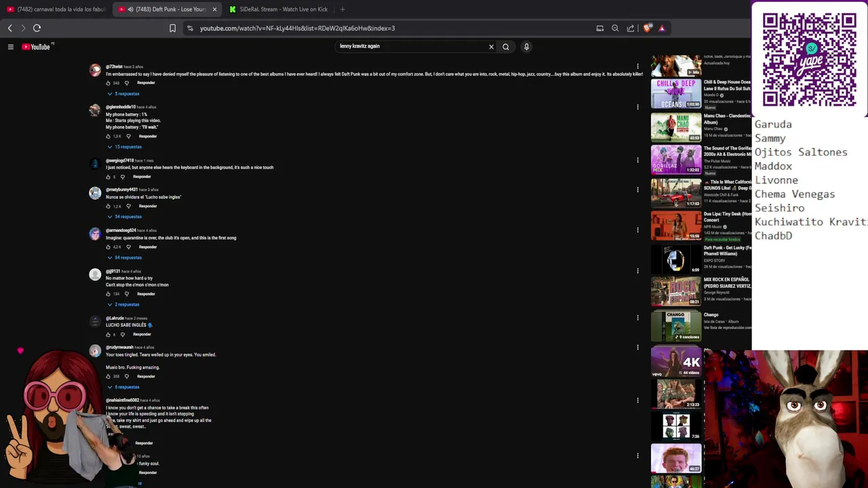Expand the 2 respuestas replies
The width and height of the screenshot is (868, 488).
click(123, 304)
